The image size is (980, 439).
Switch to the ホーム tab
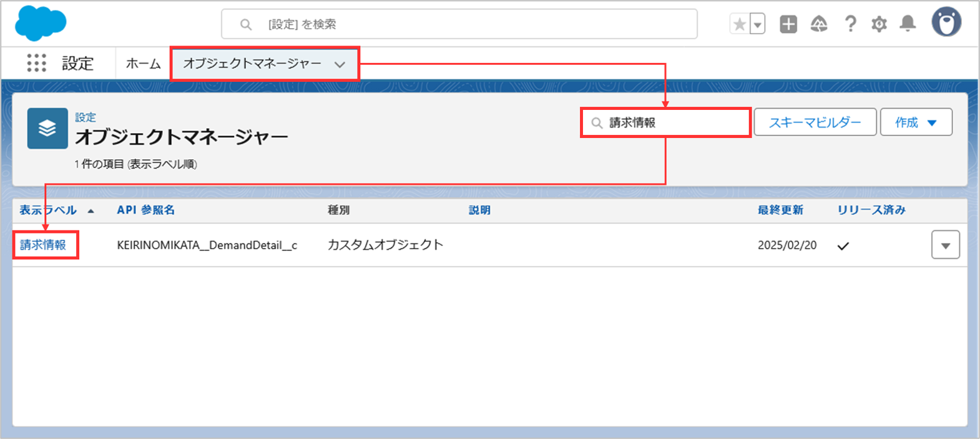click(x=143, y=64)
